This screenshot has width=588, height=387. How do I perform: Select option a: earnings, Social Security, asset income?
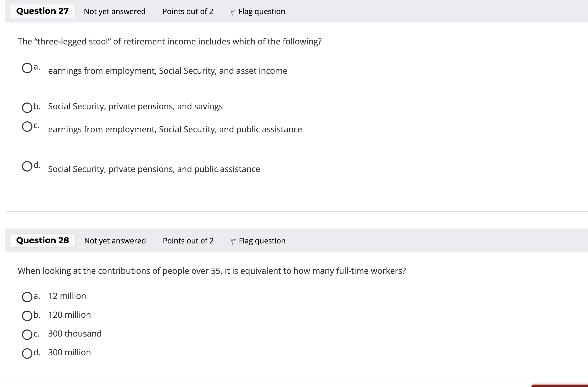click(27, 68)
